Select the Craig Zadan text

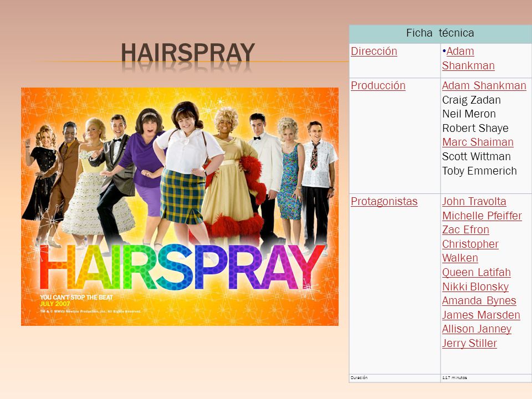pyautogui.click(x=471, y=100)
